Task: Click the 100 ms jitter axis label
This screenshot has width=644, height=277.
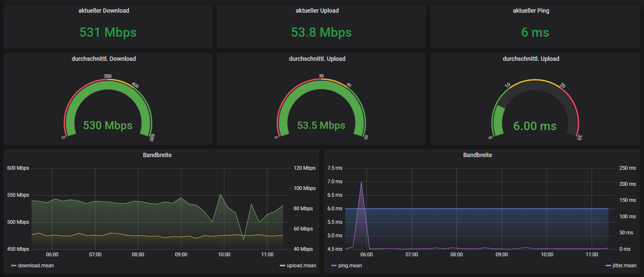Action: (627, 217)
